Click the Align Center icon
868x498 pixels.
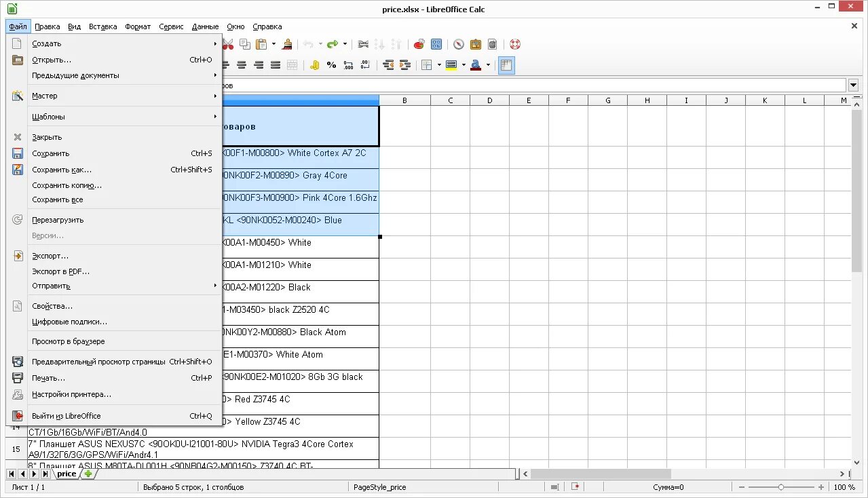242,65
